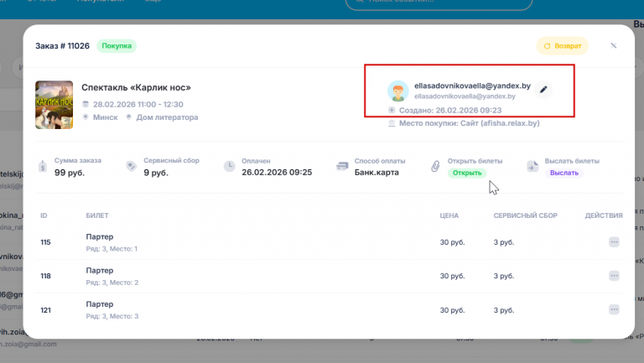644x363 pixels.
Task: Click the service fee tag icon
Action: (x=131, y=166)
